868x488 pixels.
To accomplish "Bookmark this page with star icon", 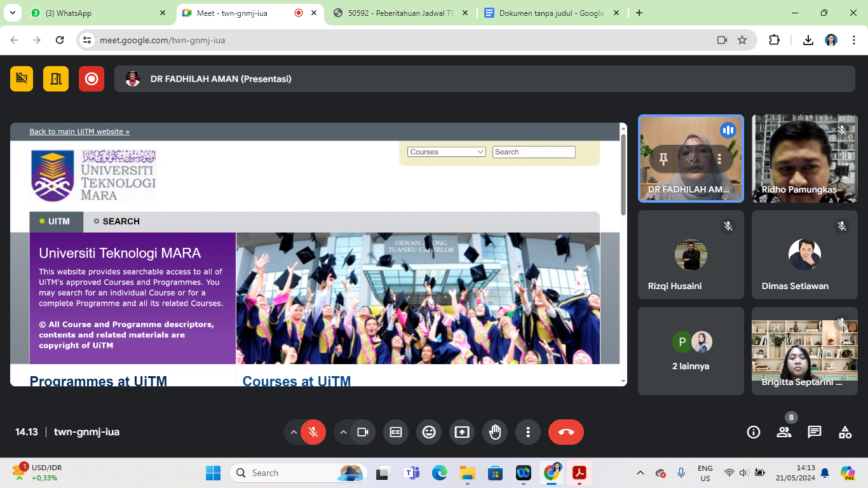I will point(742,40).
